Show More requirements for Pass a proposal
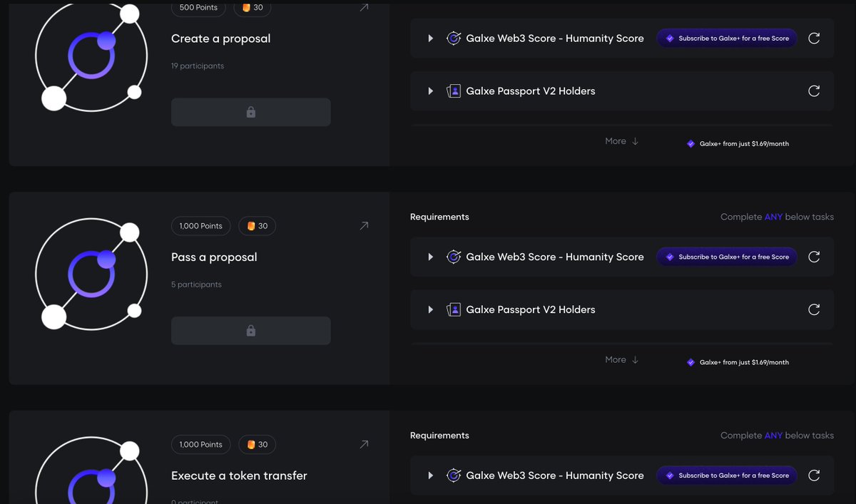This screenshot has height=504, width=856. [x=622, y=360]
